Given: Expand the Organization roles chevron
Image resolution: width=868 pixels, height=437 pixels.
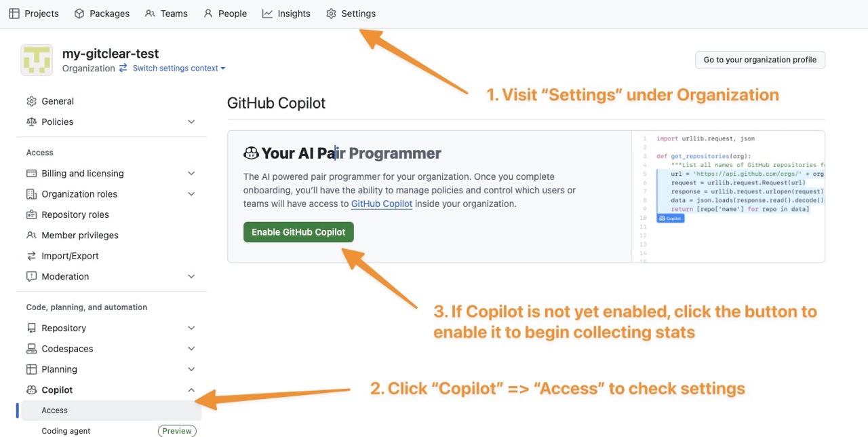Looking at the screenshot, I should point(191,194).
